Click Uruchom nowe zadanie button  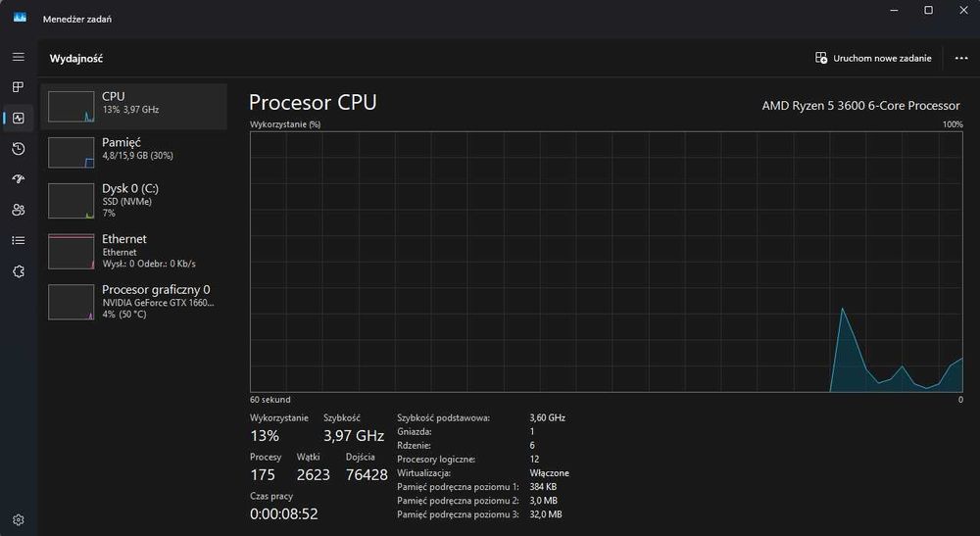873,58
